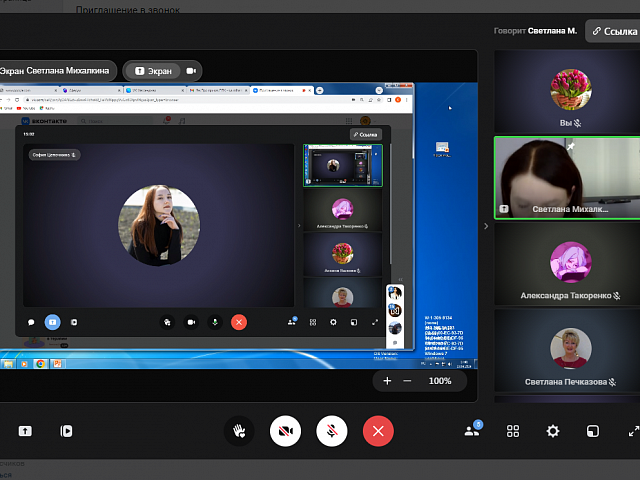Click Chrome icon in shared Windows taskbar
640x480 pixels.
pos(40,364)
